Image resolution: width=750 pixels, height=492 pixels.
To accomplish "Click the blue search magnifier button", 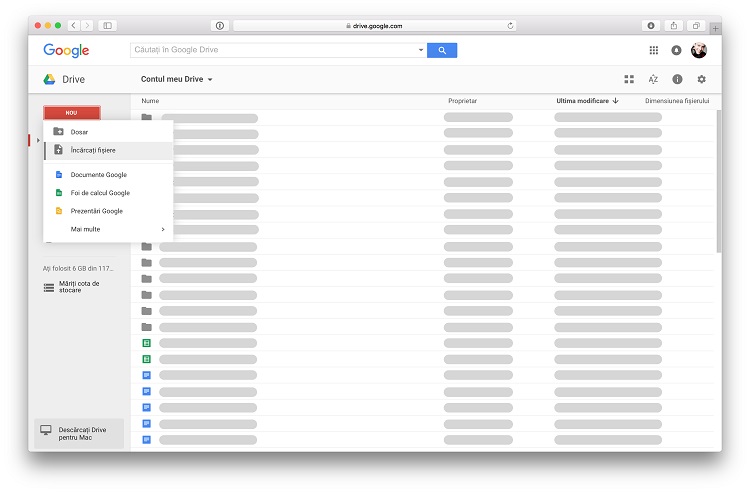I will (x=442, y=50).
